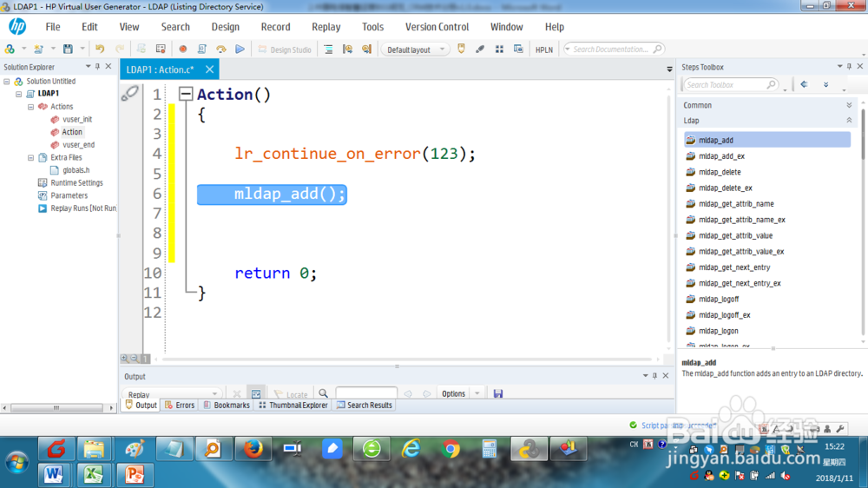Open the Record menu

(x=275, y=27)
